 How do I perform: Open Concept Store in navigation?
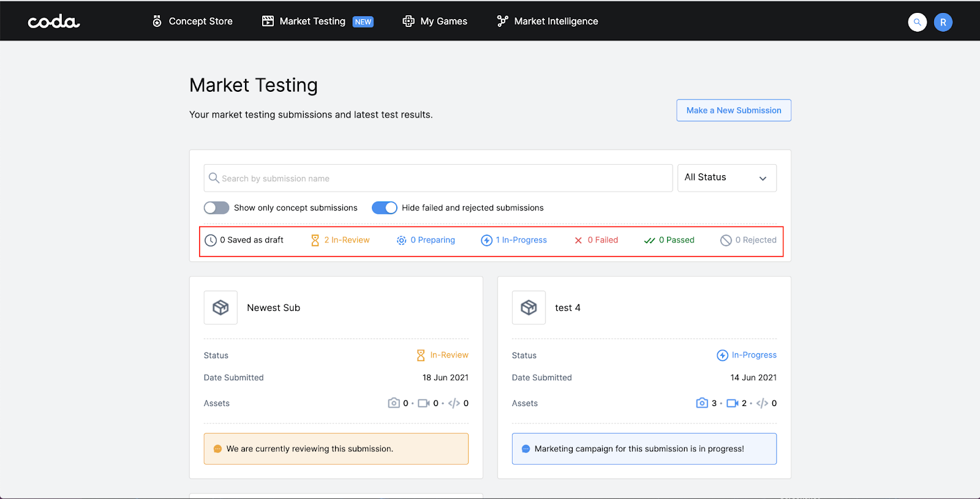(x=192, y=21)
